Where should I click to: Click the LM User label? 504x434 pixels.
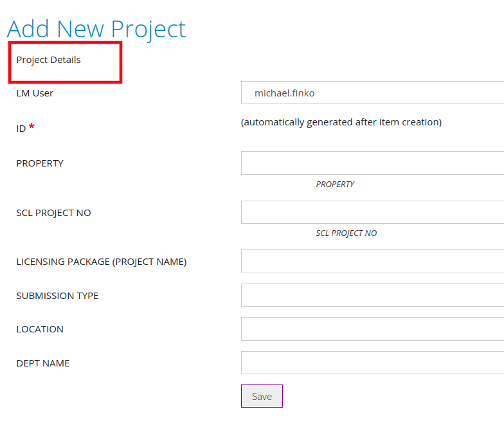[x=35, y=93]
